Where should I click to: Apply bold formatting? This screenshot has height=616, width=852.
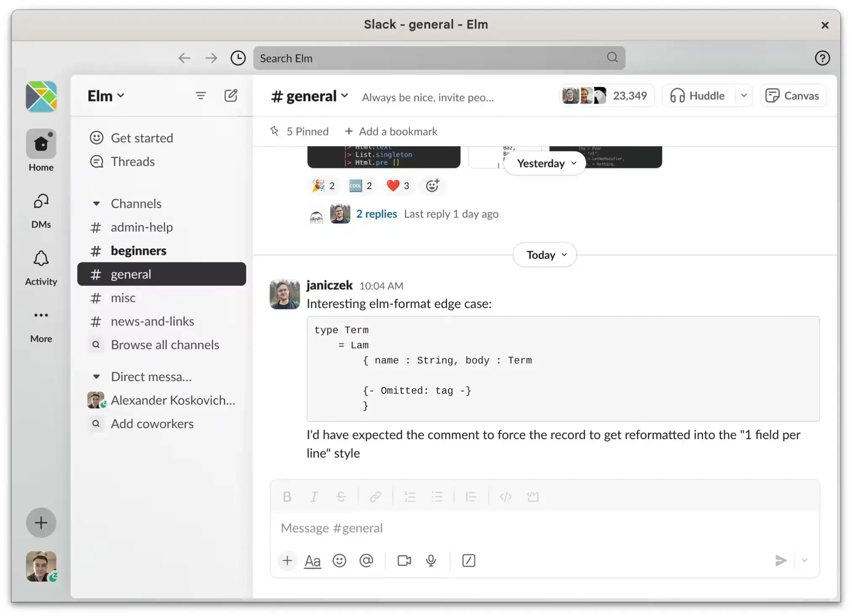pyautogui.click(x=287, y=497)
